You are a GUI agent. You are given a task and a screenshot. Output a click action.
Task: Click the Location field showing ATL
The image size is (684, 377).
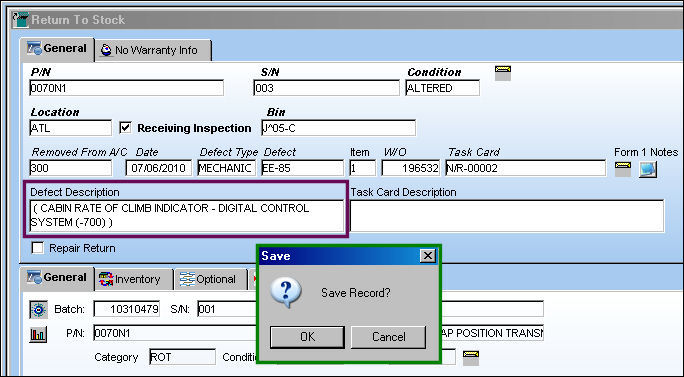[71, 128]
